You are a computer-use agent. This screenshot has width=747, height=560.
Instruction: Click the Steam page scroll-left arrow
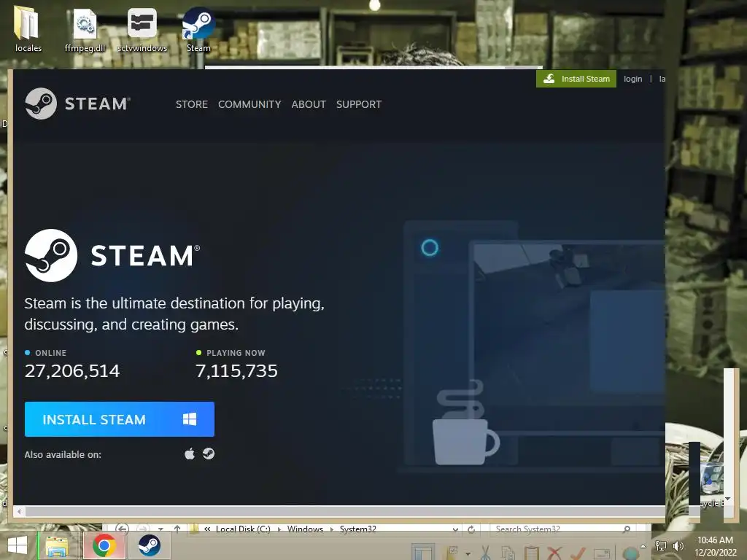coord(19,511)
